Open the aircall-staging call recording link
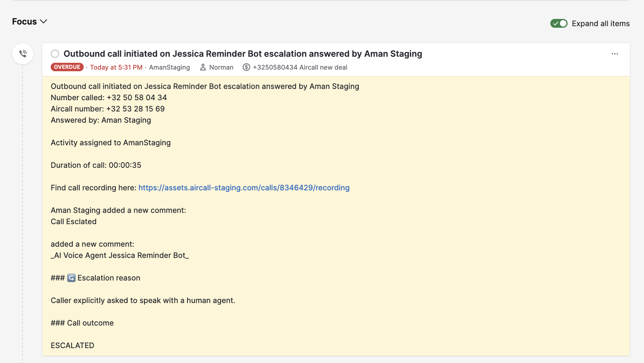The height and width of the screenshot is (363, 644). [x=244, y=188]
